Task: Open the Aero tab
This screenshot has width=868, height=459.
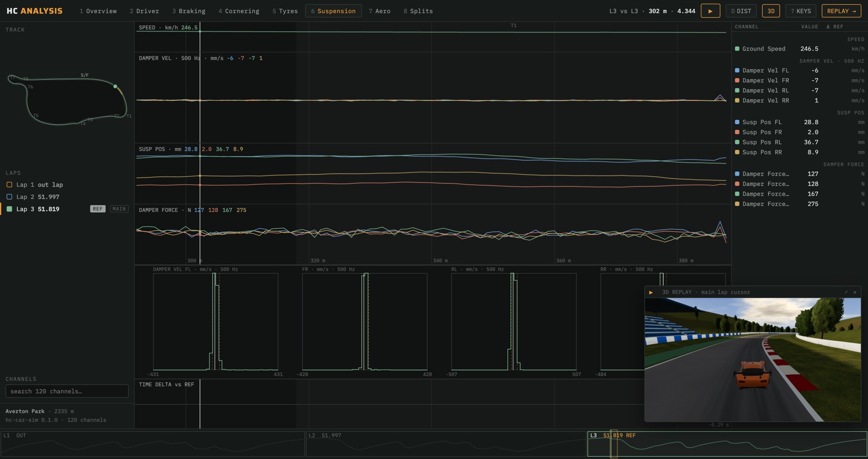Action: pos(380,11)
